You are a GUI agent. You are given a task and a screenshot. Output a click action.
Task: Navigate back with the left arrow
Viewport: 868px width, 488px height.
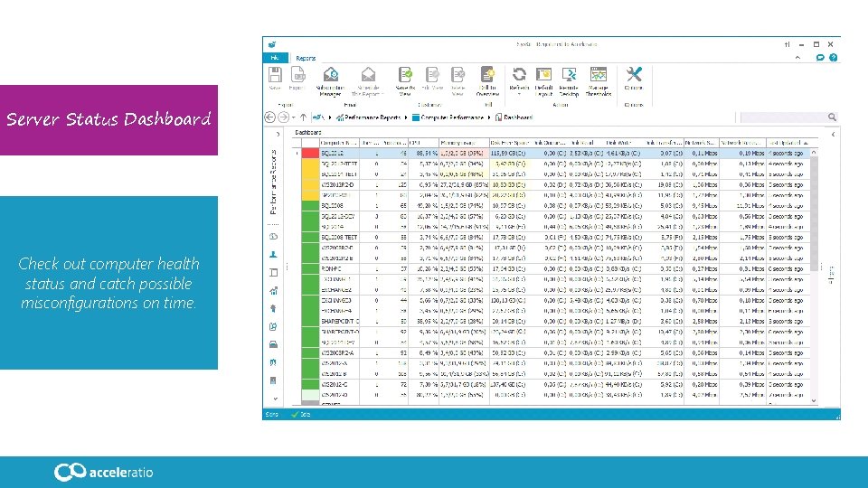[x=269, y=117]
